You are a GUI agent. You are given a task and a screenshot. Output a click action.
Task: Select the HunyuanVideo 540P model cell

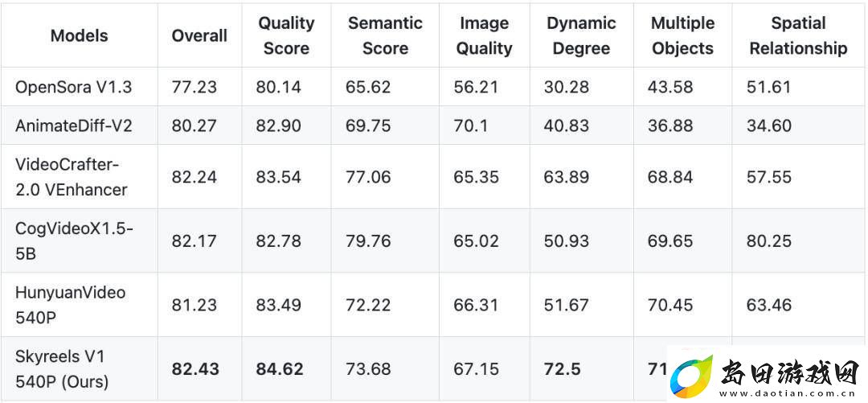pos(70,305)
